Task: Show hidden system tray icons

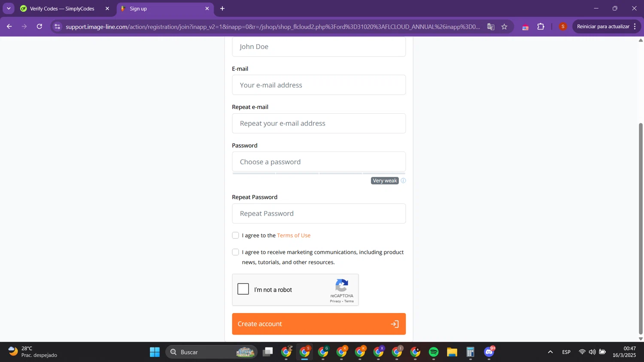Action: point(550,352)
